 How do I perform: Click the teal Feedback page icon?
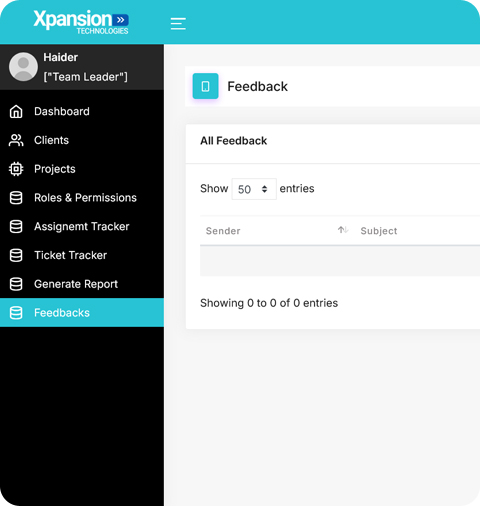pyautogui.click(x=205, y=86)
